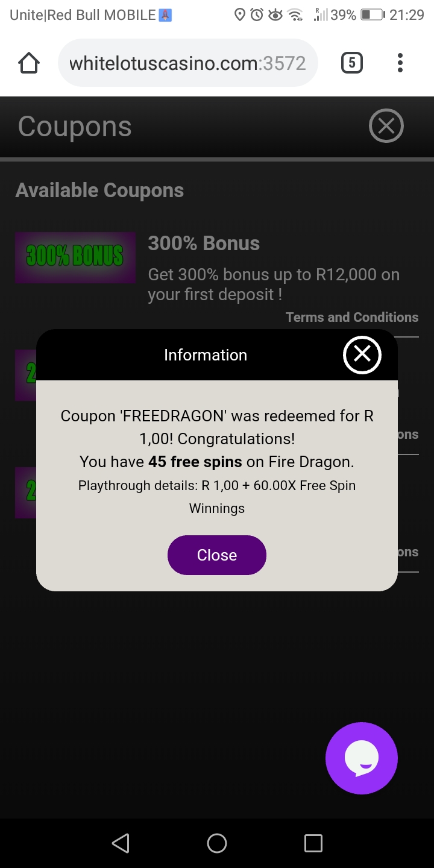This screenshot has width=434, height=868.
Task: Tap the alarm clock status icon
Action: point(257,15)
